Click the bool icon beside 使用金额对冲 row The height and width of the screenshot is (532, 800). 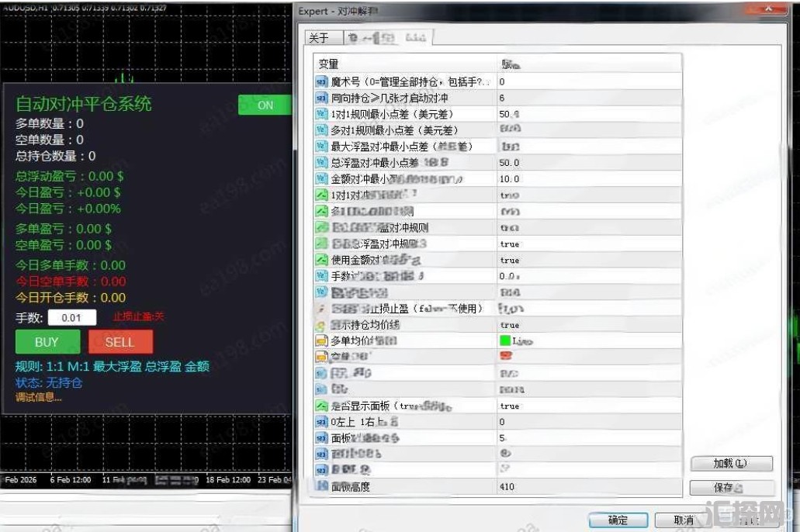(x=321, y=260)
